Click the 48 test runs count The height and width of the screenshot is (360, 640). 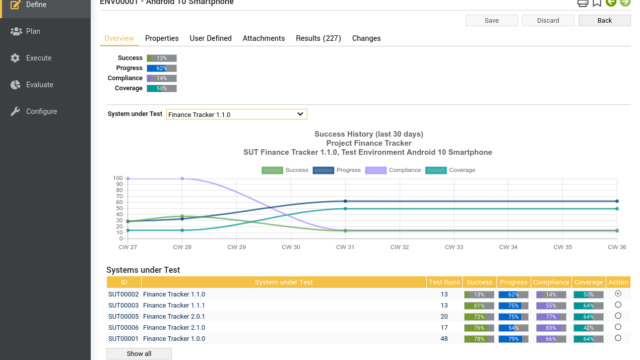(444, 338)
